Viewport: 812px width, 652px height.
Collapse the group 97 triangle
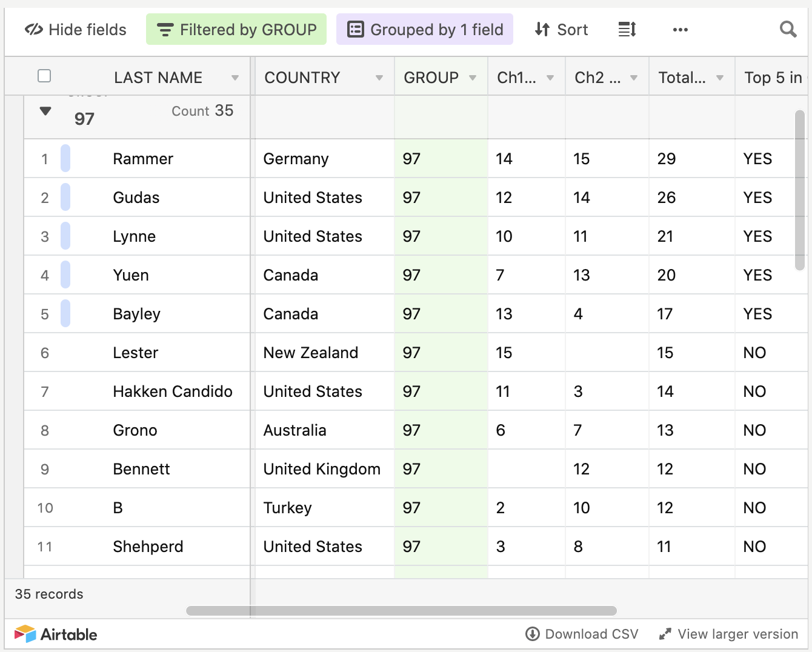[45, 111]
